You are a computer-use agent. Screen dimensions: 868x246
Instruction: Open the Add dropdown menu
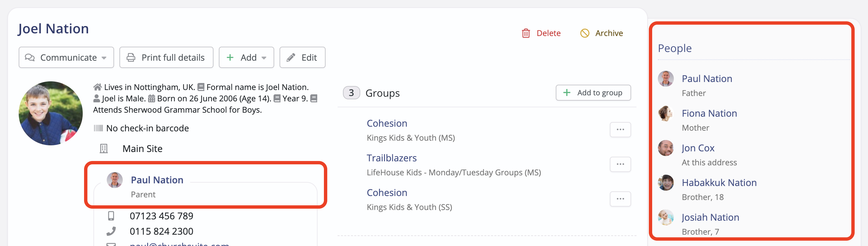tap(246, 58)
